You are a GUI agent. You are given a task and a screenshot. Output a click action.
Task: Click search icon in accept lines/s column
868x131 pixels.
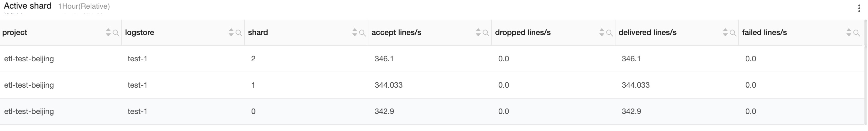pyautogui.click(x=486, y=33)
